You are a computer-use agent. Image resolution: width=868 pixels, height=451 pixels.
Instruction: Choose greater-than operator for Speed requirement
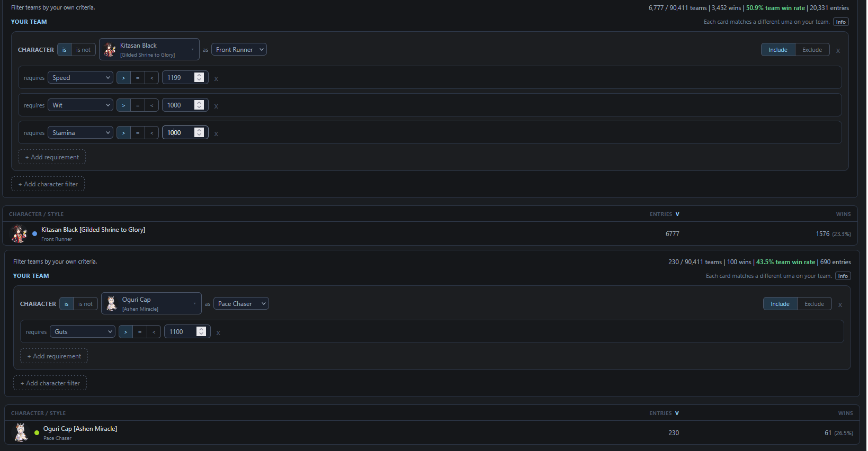(x=123, y=78)
